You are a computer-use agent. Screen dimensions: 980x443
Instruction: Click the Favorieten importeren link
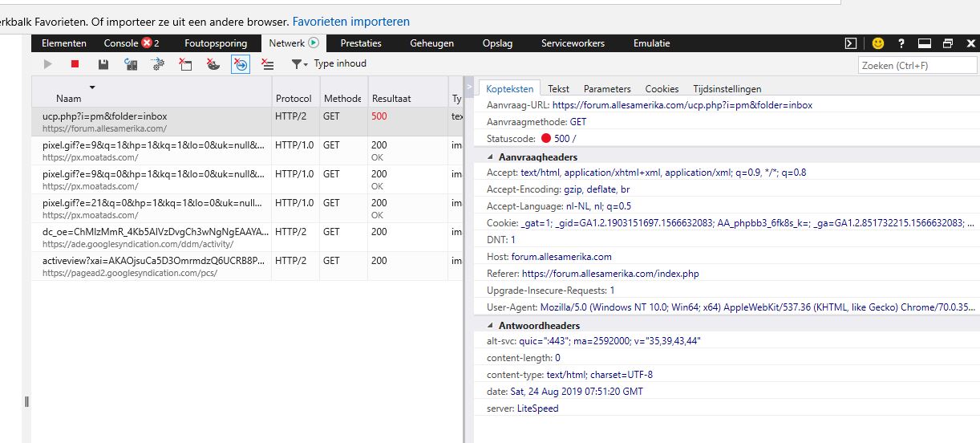[350, 22]
